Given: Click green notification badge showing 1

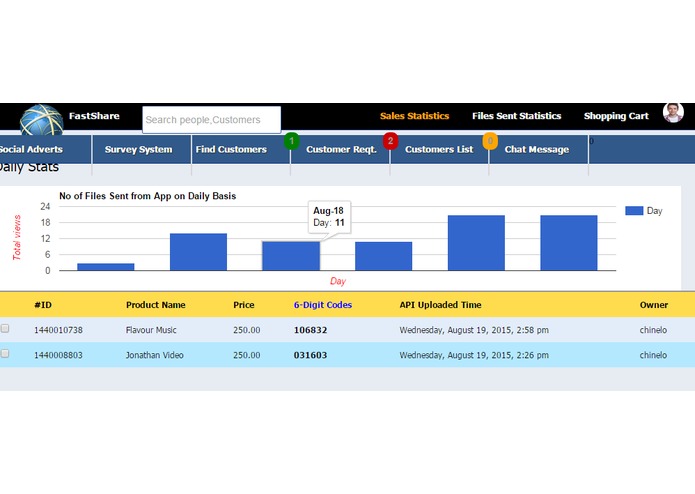Looking at the screenshot, I should click(x=292, y=141).
